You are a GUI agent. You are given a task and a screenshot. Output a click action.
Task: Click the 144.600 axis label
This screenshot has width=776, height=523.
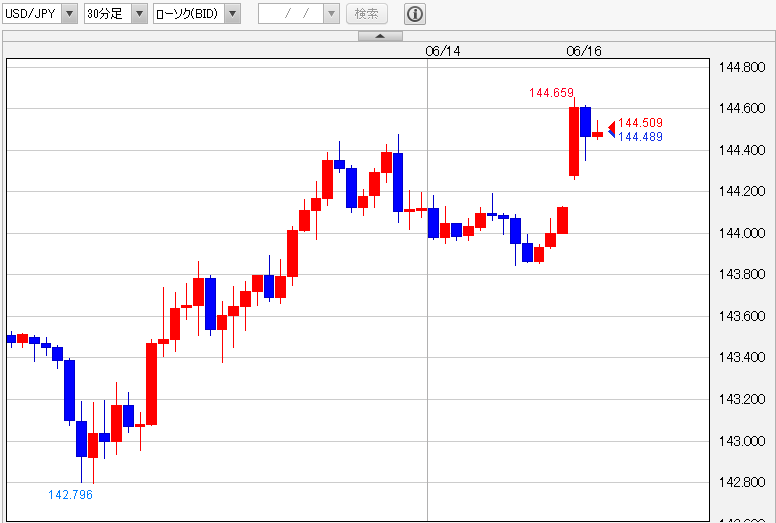742,108
